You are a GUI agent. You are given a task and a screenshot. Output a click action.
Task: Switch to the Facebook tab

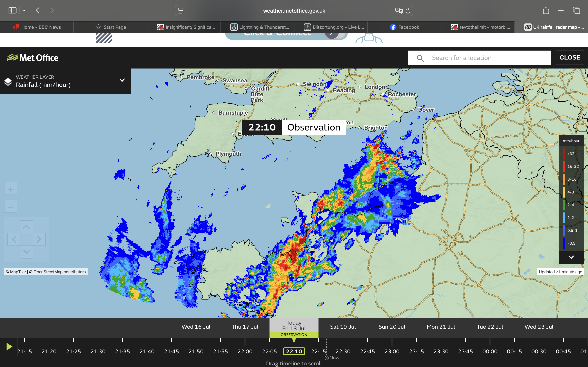click(404, 27)
